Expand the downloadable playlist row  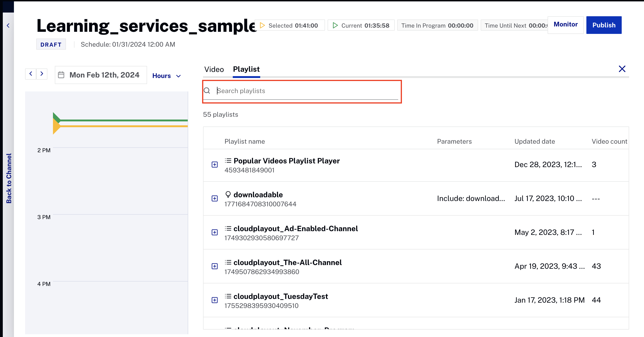(x=214, y=199)
